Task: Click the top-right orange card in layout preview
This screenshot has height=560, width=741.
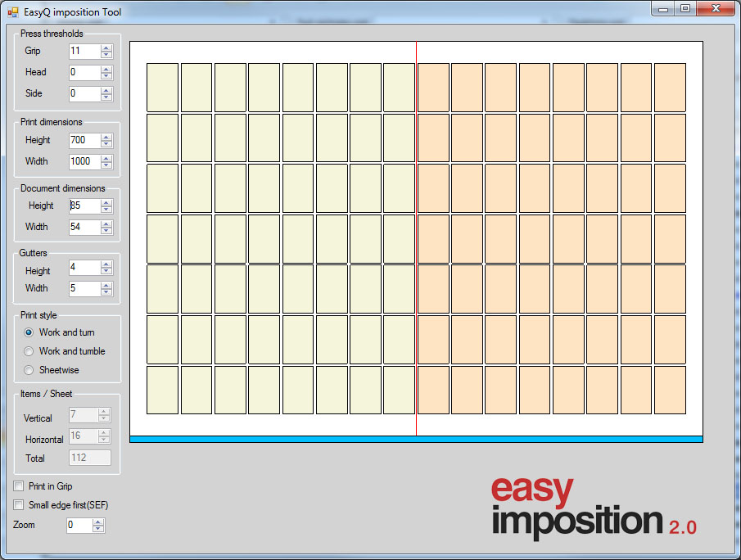Action: click(x=670, y=88)
